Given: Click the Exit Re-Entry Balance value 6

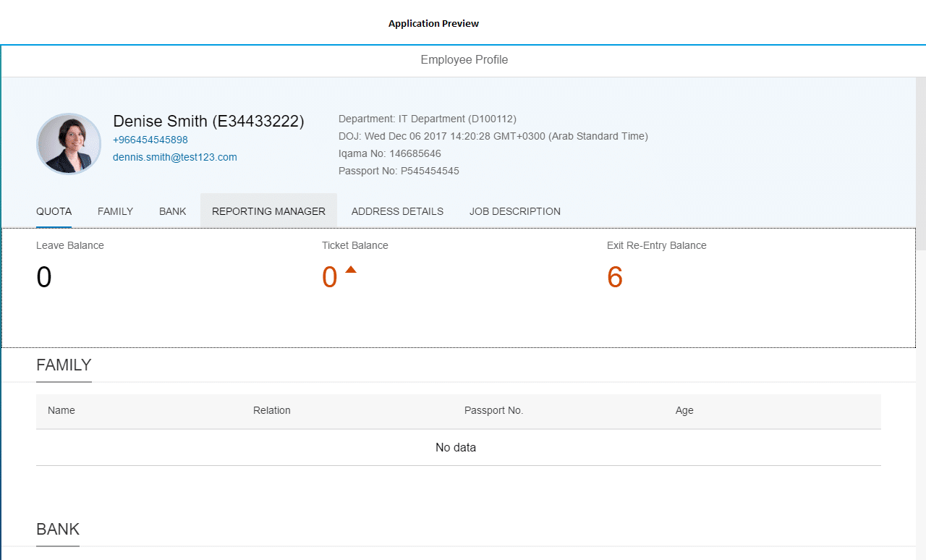Looking at the screenshot, I should 615,278.
